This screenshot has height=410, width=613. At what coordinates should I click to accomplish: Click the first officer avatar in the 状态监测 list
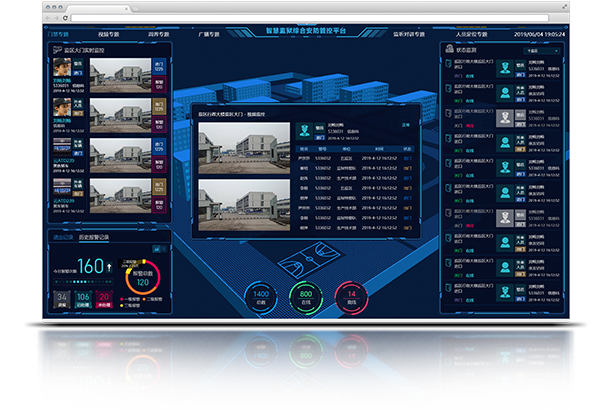click(505, 67)
